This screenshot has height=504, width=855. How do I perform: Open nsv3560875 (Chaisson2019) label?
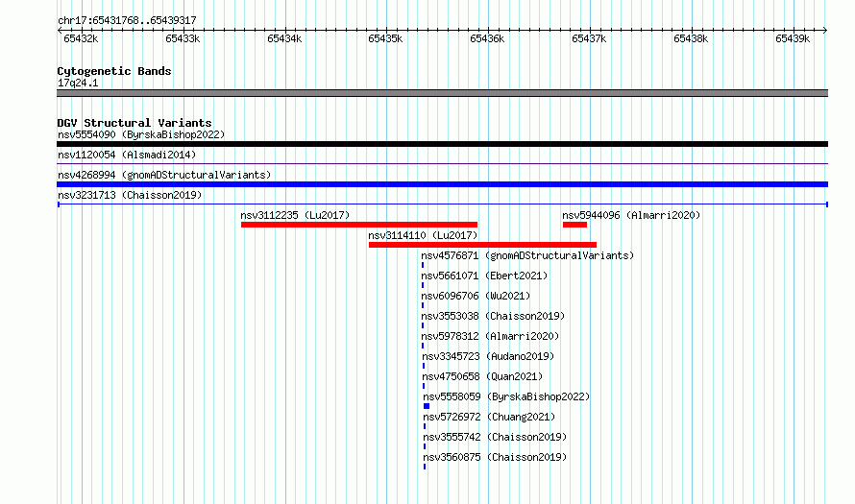point(495,457)
